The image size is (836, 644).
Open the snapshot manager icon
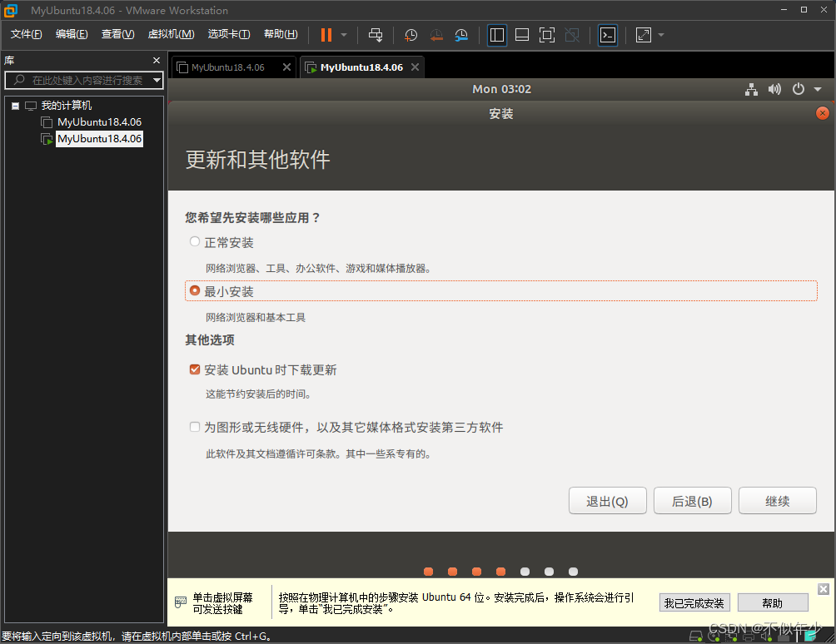coord(461,35)
